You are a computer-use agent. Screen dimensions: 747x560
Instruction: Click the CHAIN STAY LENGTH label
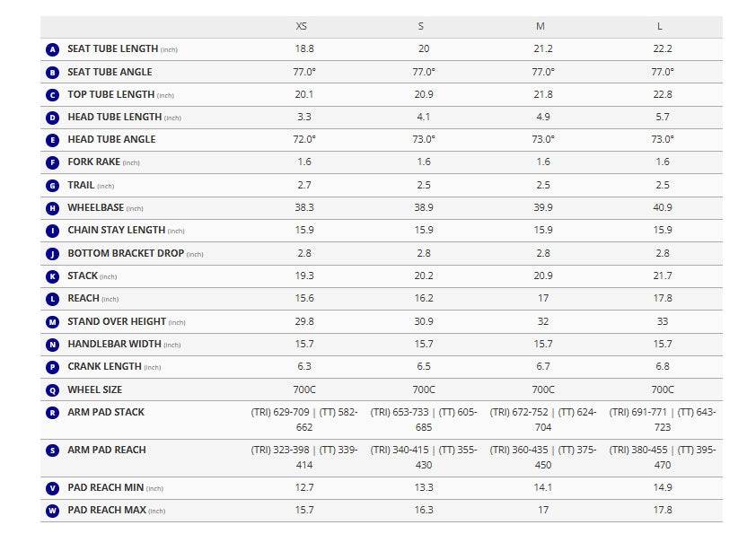pos(116,230)
